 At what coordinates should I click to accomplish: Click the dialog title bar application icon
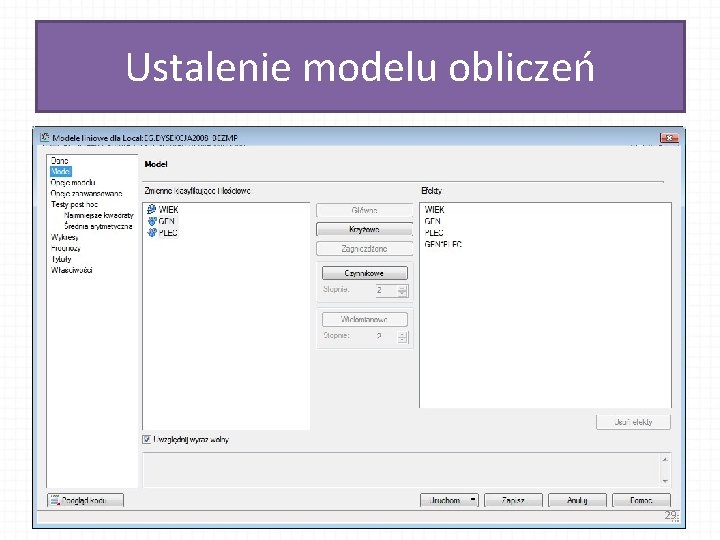tap(45, 137)
